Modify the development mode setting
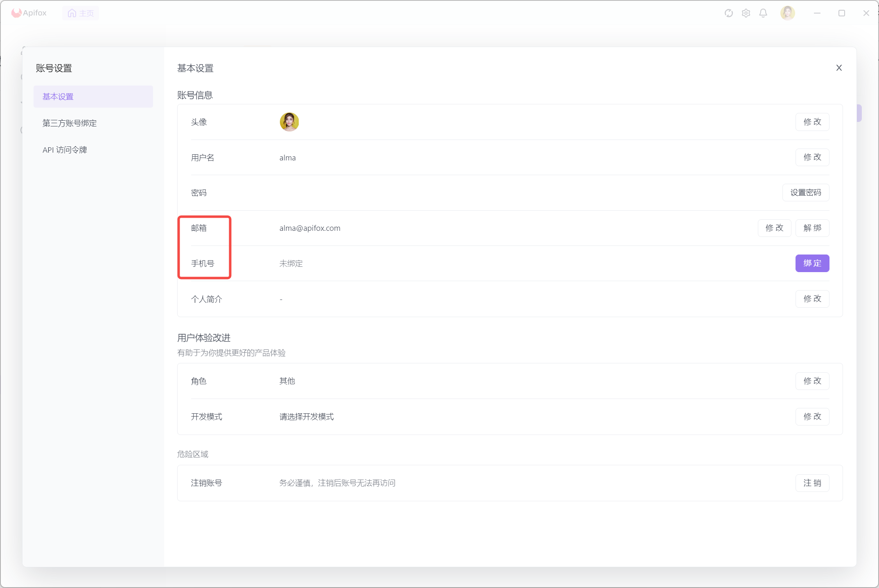This screenshot has height=588, width=879. click(812, 417)
